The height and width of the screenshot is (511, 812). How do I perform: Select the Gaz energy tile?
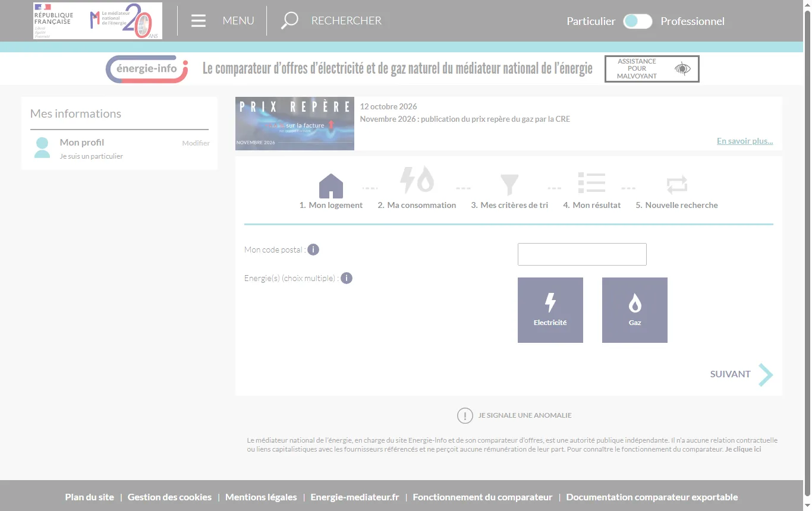[x=635, y=310]
